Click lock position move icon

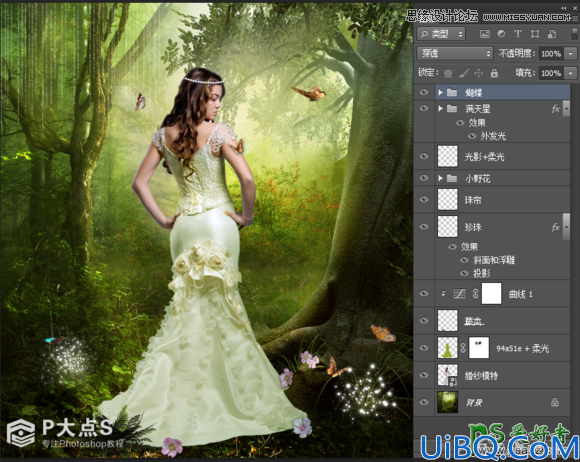click(x=479, y=73)
